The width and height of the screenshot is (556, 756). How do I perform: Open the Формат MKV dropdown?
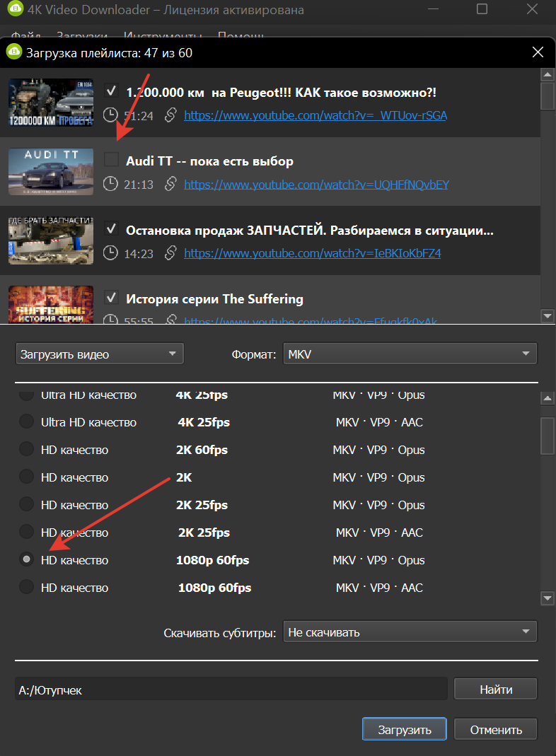point(409,354)
